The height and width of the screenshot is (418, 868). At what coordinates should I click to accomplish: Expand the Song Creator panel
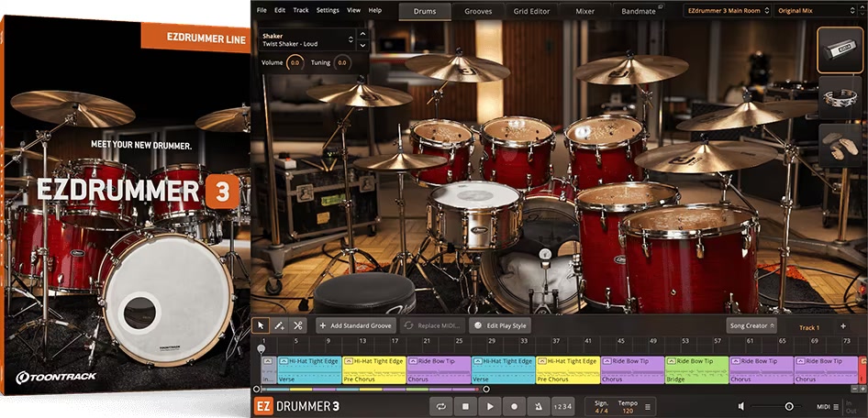(751, 325)
